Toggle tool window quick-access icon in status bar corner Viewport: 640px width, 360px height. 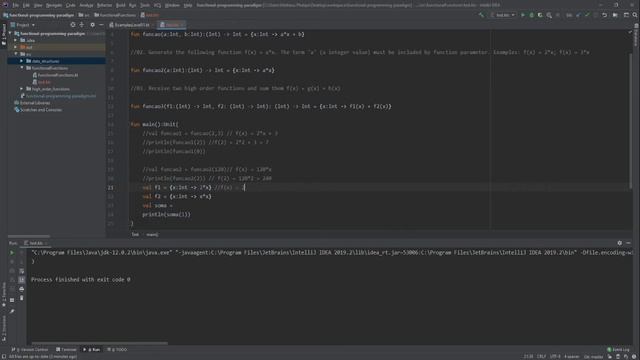point(4,356)
